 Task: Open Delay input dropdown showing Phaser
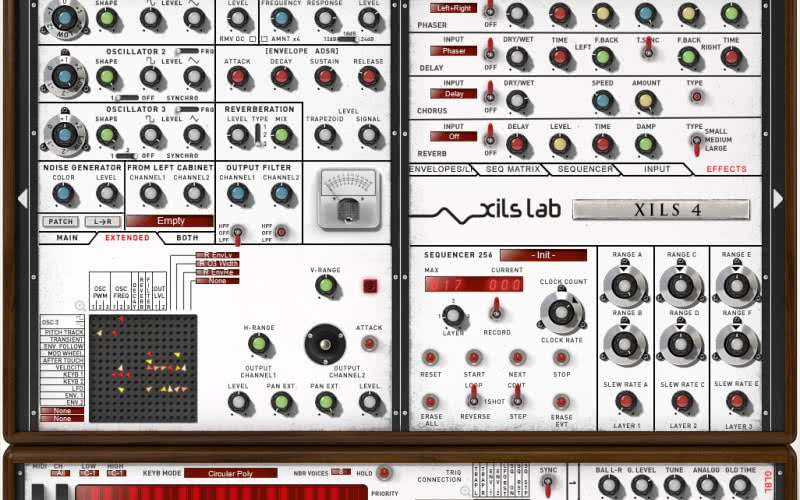click(x=454, y=51)
